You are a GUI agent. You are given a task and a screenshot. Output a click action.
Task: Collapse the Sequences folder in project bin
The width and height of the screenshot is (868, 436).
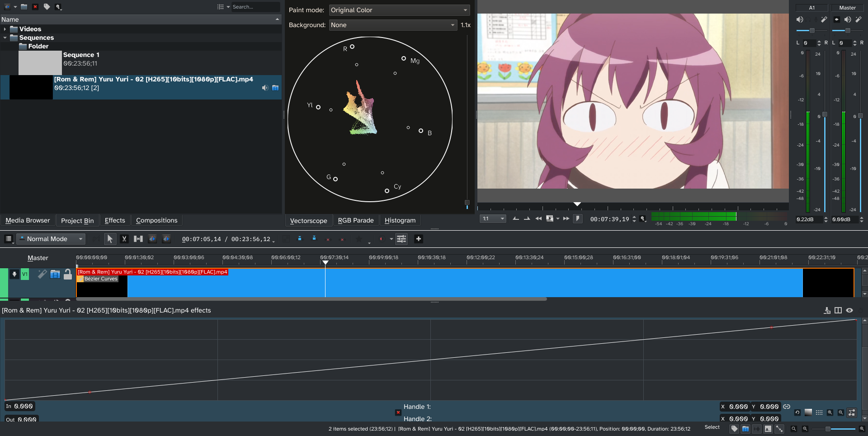point(5,38)
